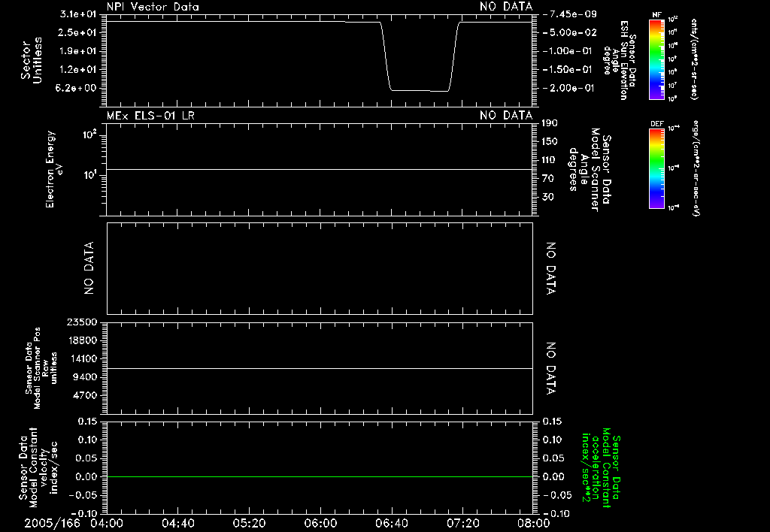Click the green 'Model Constant acceleration' axis label

pos(601,467)
